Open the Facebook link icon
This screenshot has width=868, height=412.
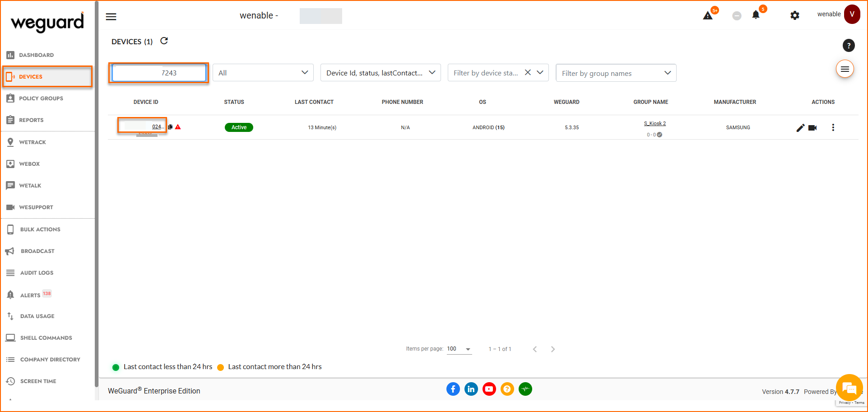click(x=453, y=389)
